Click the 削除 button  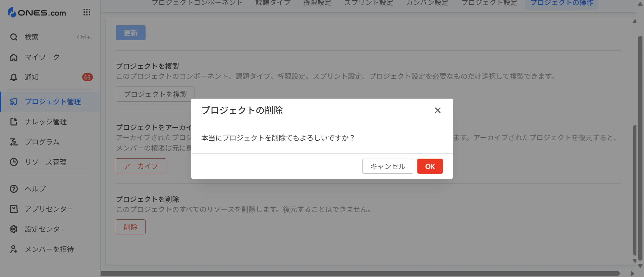point(130,227)
